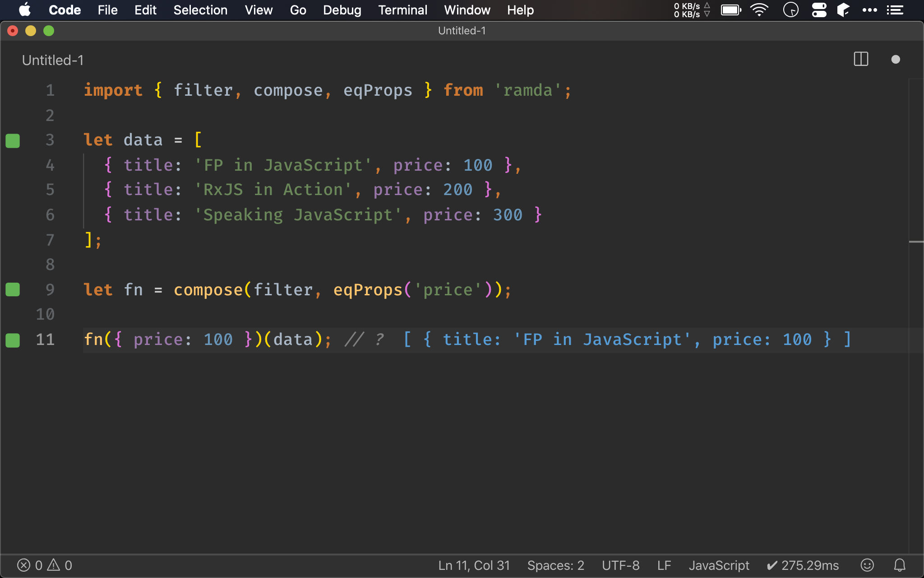Change LF end-of-line sequence
The image size is (924, 578).
[664, 565]
